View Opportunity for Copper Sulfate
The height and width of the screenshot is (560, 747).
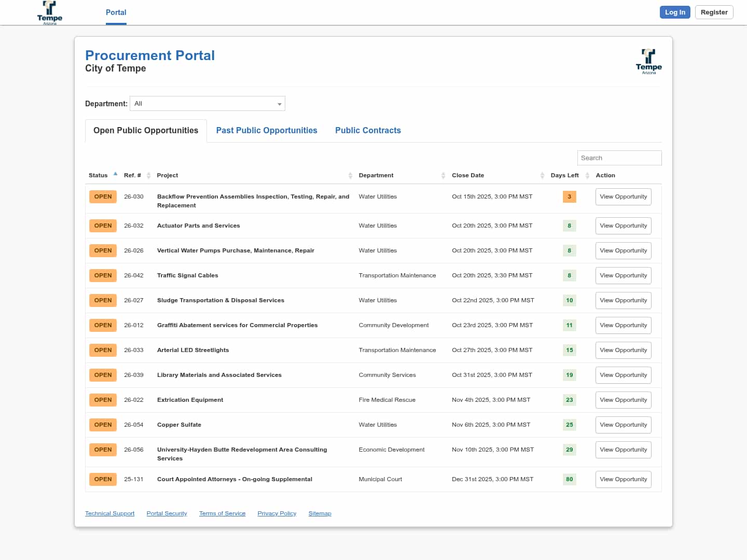click(623, 425)
